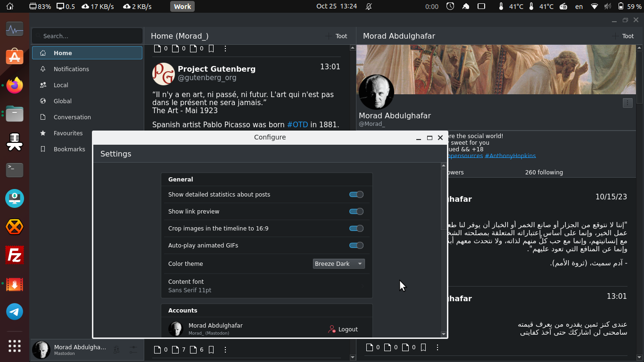Image resolution: width=644 pixels, height=362 pixels.
Task: Open Color theme Breeze Dark dropdown
Action: (339, 263)
